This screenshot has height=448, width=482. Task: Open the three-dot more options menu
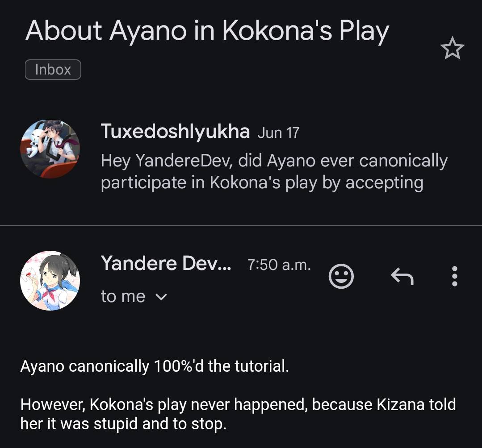[454, 276]
